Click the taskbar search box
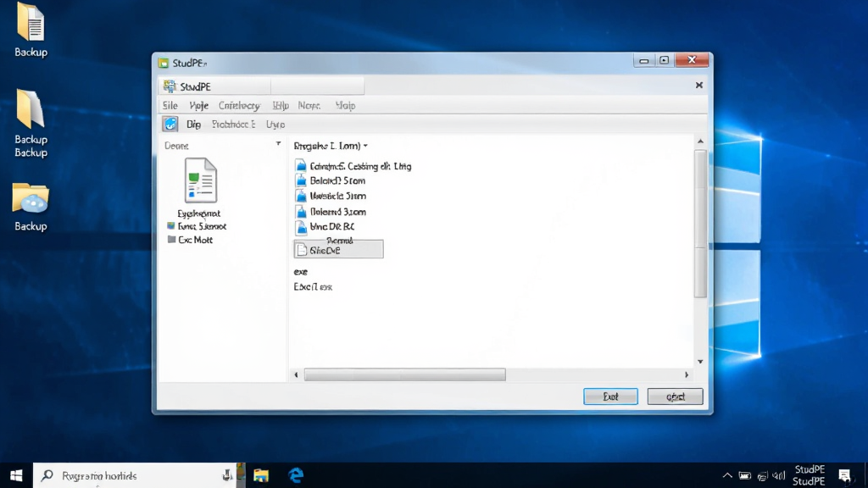The width and height of the screenshot is (868, 488). coord(135,475)
